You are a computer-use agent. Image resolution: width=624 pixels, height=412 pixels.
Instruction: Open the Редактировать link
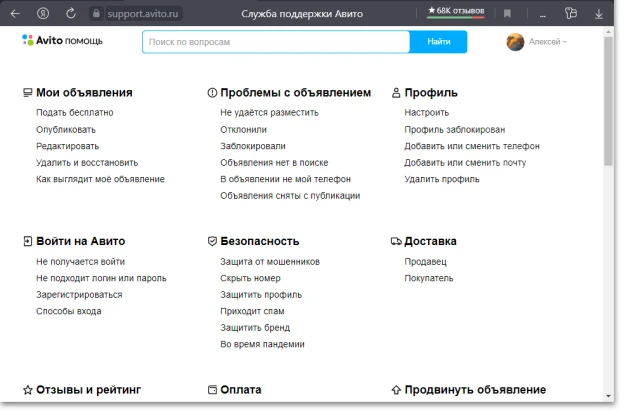click(68, 146)
